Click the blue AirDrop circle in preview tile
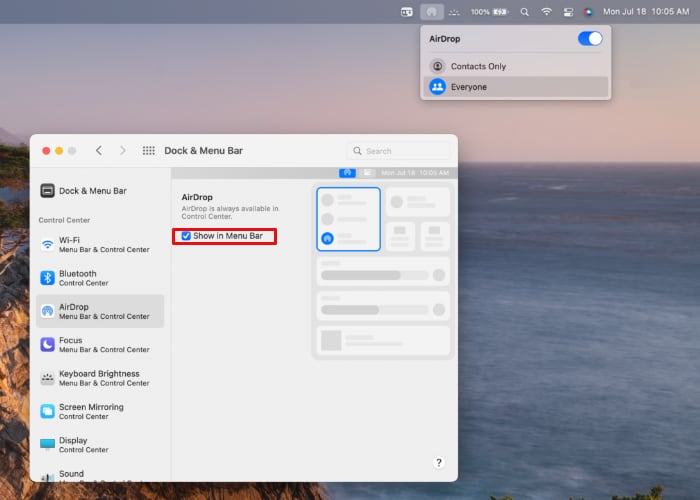This screenshot has width=700, height=500. (x=327, y=238)
